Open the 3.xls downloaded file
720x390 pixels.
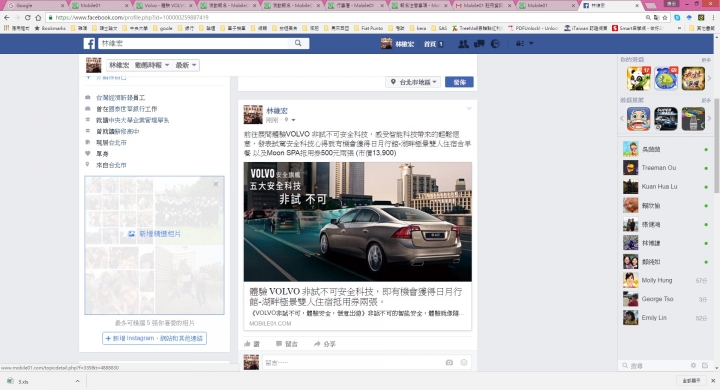[x=23, y=381]
